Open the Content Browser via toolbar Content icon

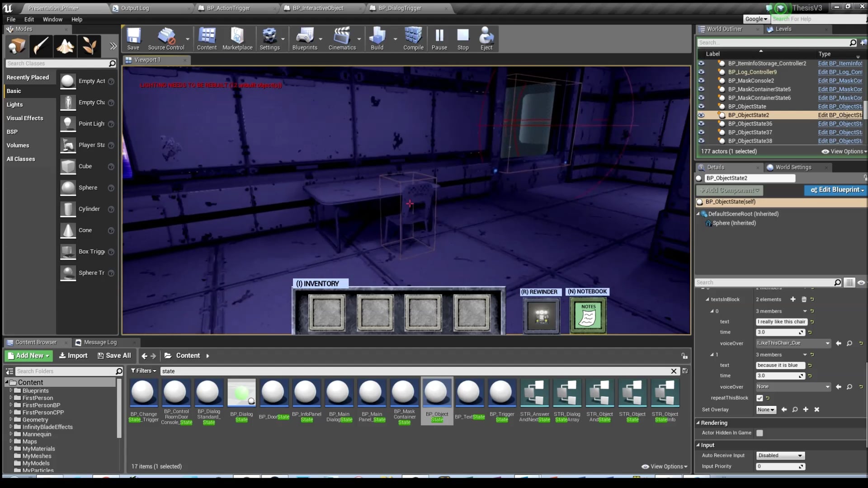point(207,39)
